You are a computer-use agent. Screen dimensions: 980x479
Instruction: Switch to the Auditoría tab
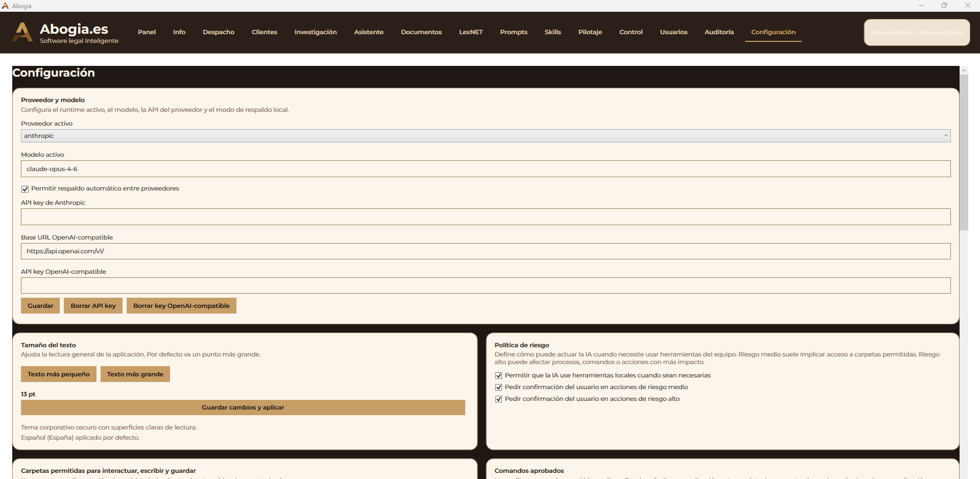coord(719,32)
